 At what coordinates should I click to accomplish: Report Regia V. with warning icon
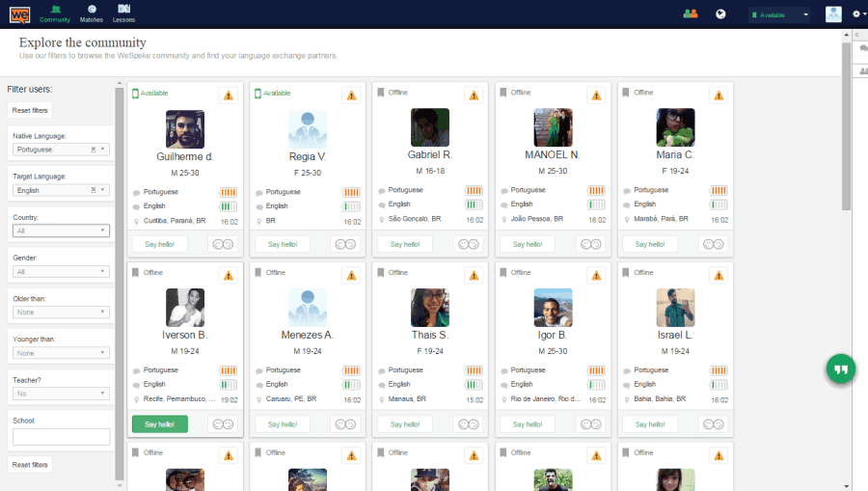point(351,95)
